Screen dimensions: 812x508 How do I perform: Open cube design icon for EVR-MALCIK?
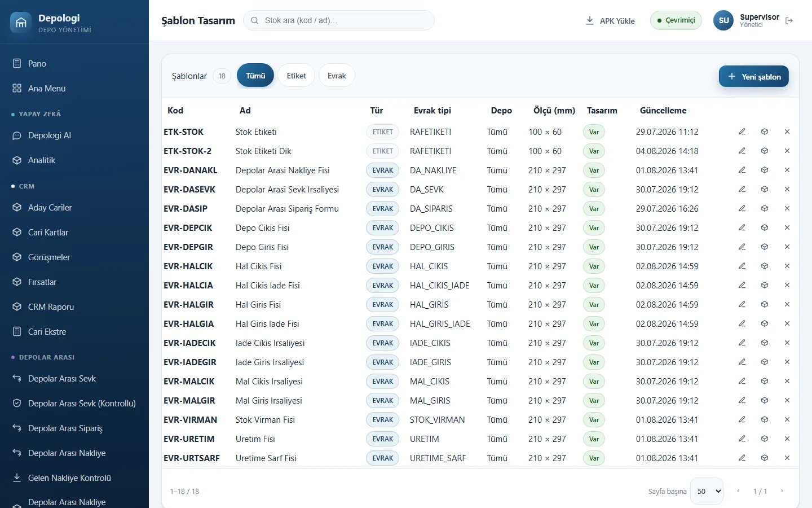tap(765, 381)
